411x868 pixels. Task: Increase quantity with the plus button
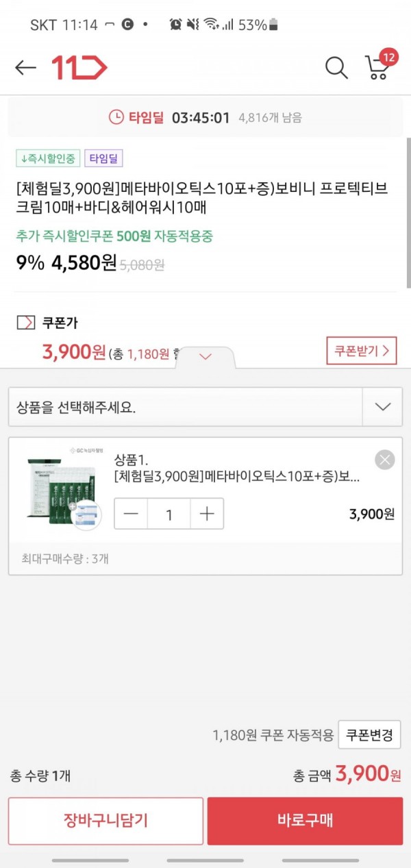pyautogui.click(x=207, y=514)
